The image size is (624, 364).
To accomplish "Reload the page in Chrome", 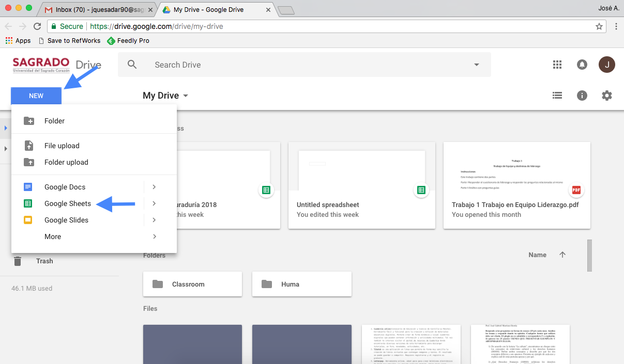I will [x=37, y=26].
